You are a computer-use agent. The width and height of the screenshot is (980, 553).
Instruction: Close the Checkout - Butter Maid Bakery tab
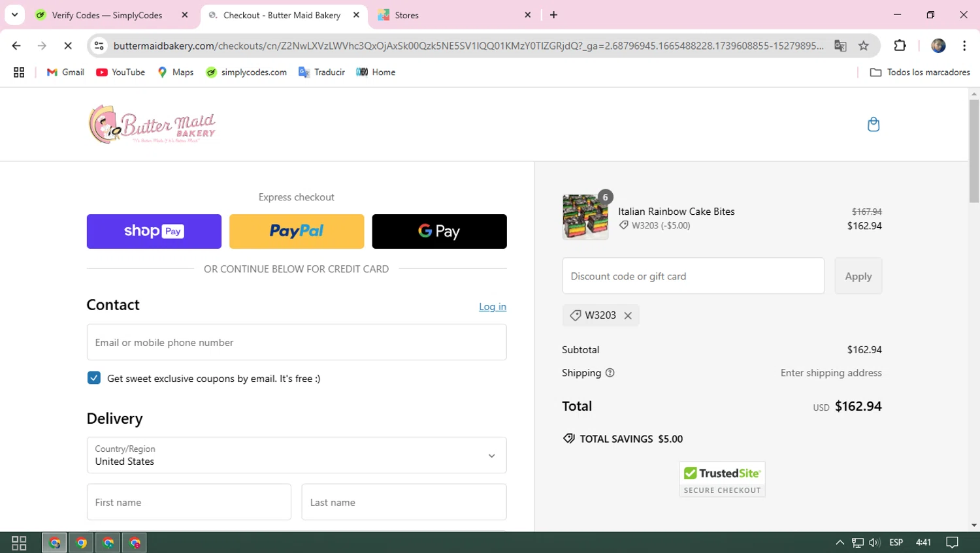(x=356, y=15)
